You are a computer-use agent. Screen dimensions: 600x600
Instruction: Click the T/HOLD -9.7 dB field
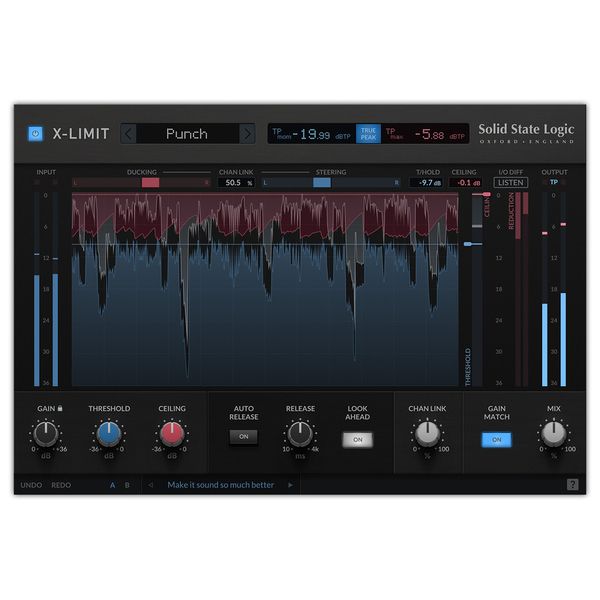tap(427, 183)
